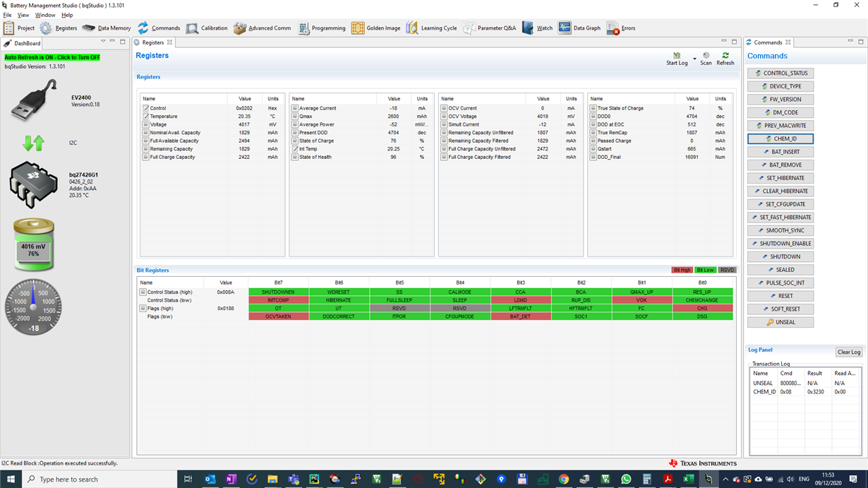This screenshot has width=868, height=488.
Task: Click Start Log in Registers view
Action: pyautogui.click(x=677, y=59)
